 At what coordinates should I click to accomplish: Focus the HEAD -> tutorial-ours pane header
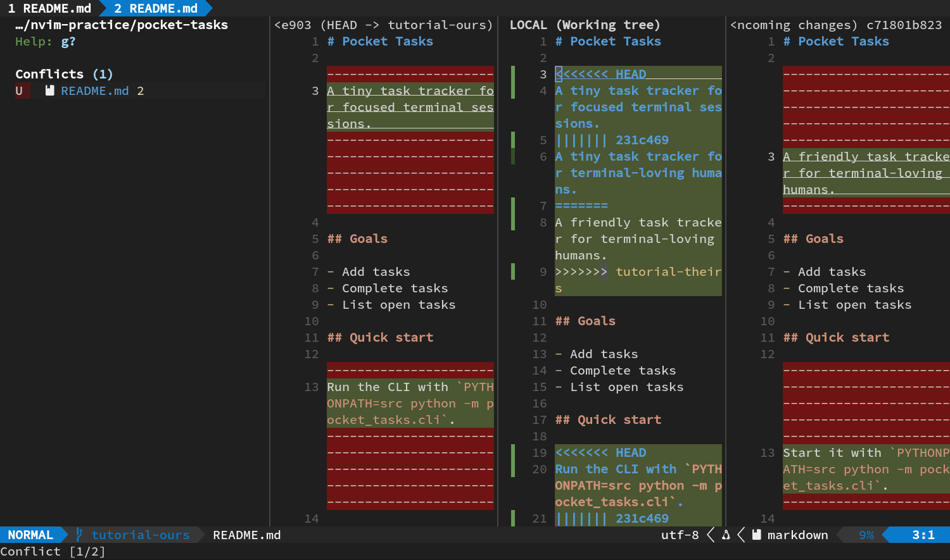(x=383, y=25)
